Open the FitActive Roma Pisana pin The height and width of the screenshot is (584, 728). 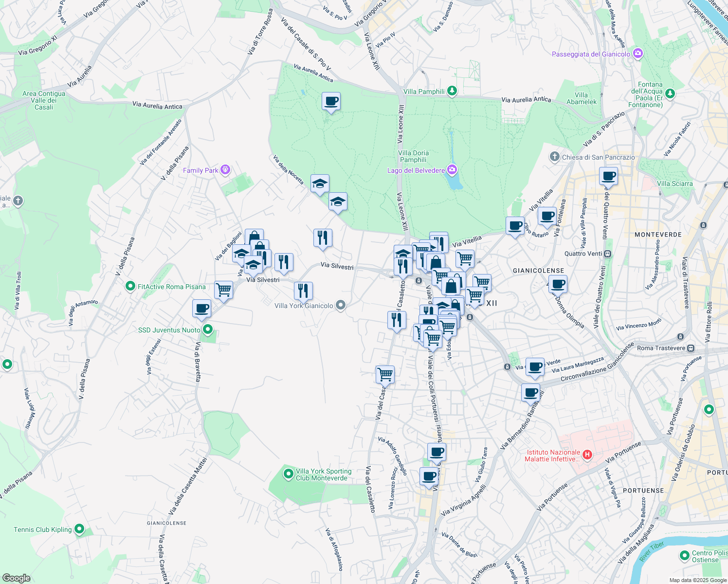(x=130, y=286)
